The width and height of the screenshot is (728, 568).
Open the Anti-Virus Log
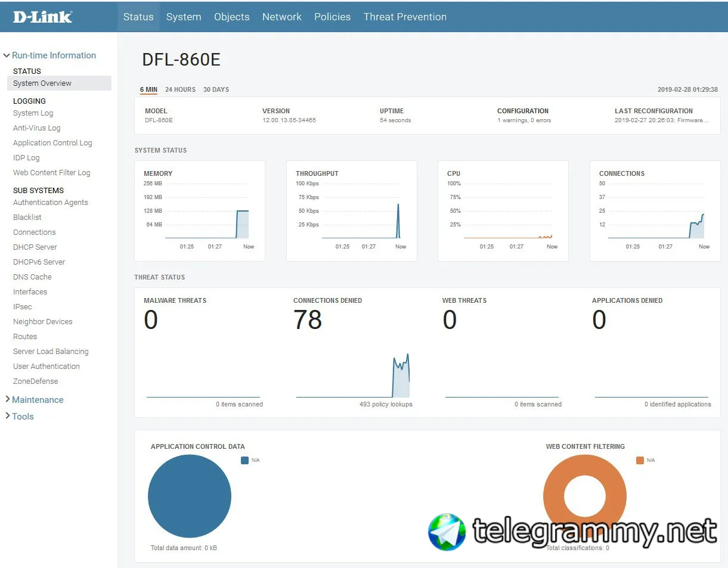point(37,128)
